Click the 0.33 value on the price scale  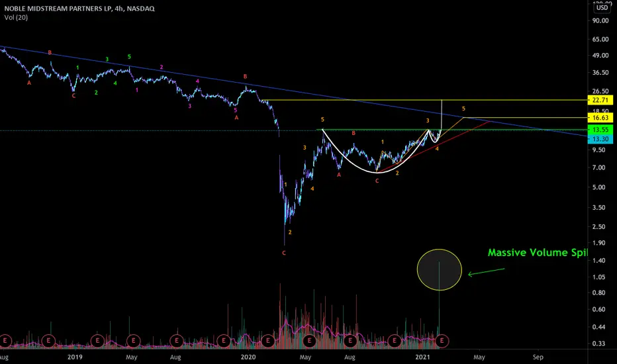point(599,343)
